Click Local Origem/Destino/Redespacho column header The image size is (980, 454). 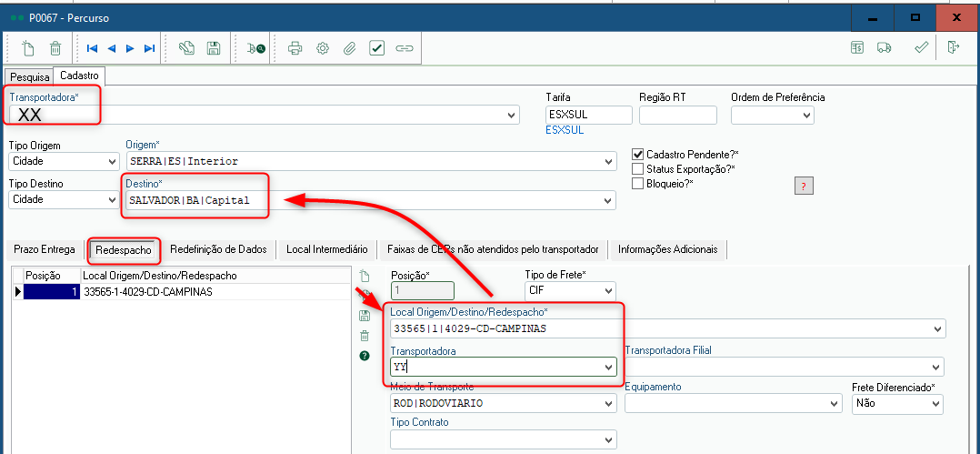pyautogui.click(x=215, y=276)
